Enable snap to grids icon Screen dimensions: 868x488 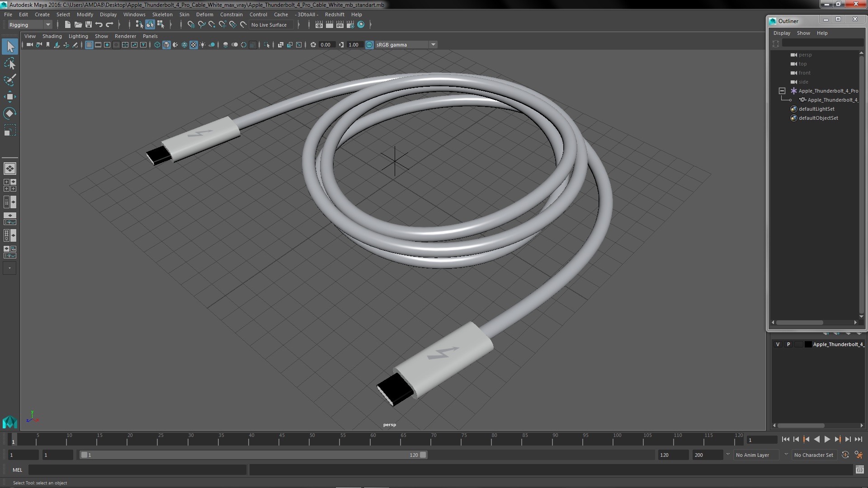point(191,25)
